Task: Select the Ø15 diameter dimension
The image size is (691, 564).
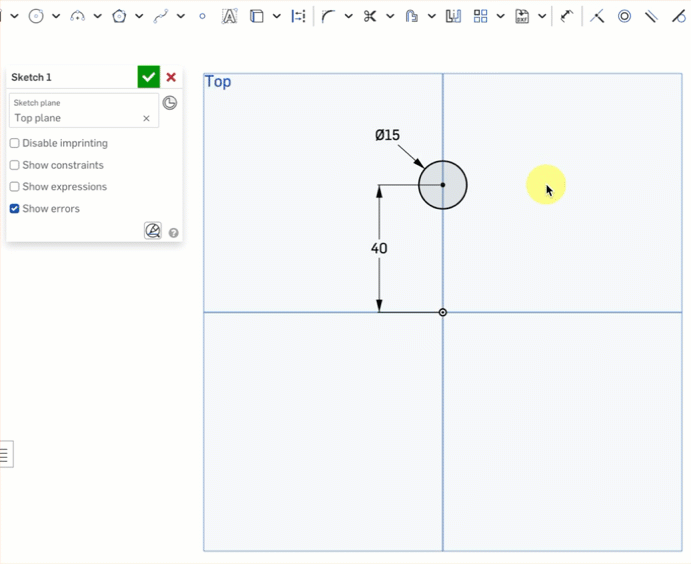Action: tap(387, 135)
